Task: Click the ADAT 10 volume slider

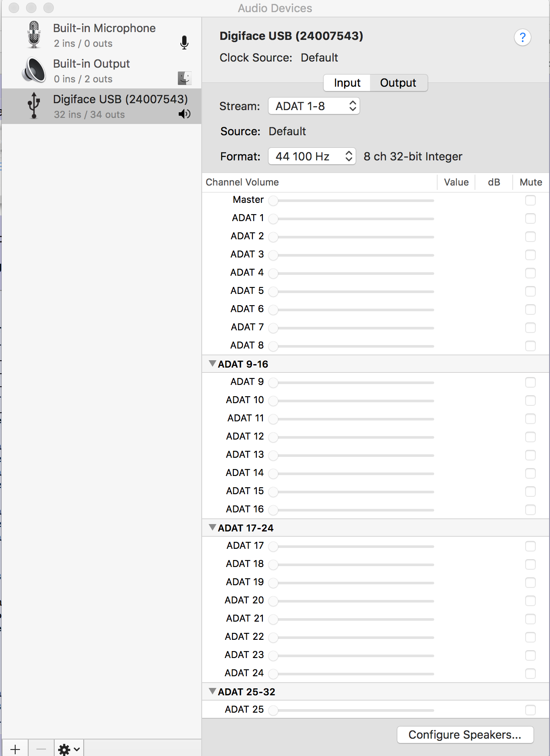Action: 351,401
